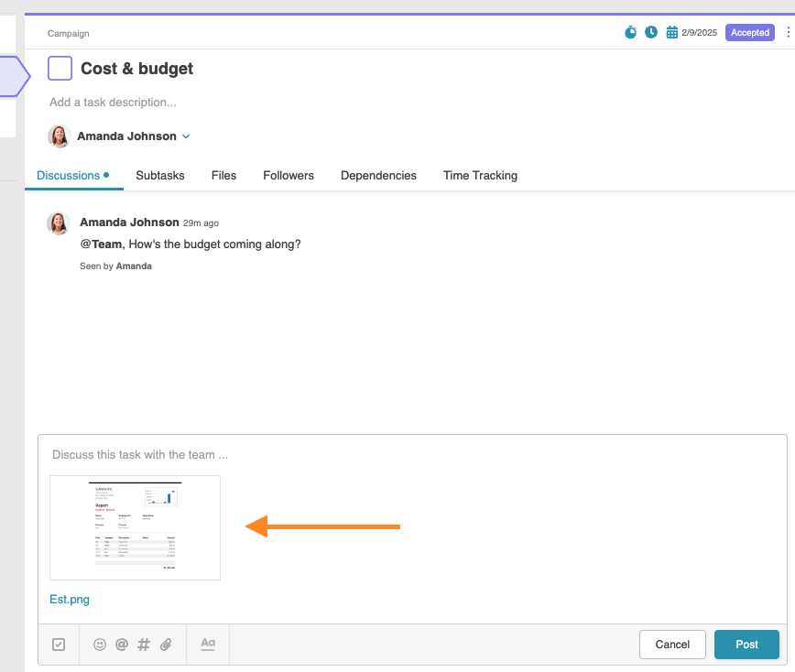Click the @ mention icon in toolbar
Screen dimensions: 795x672
pos(121,645)
